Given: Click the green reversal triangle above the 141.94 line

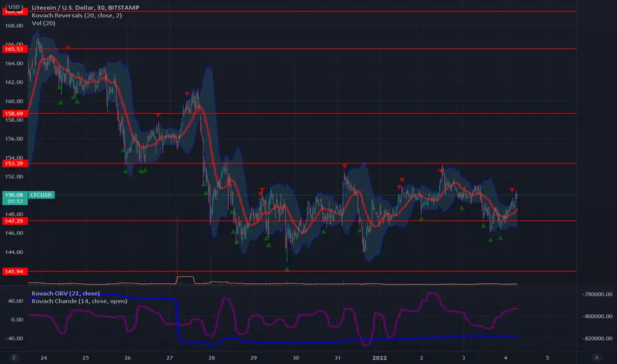Looking at the screenshot, I should [x=287, y=269].
